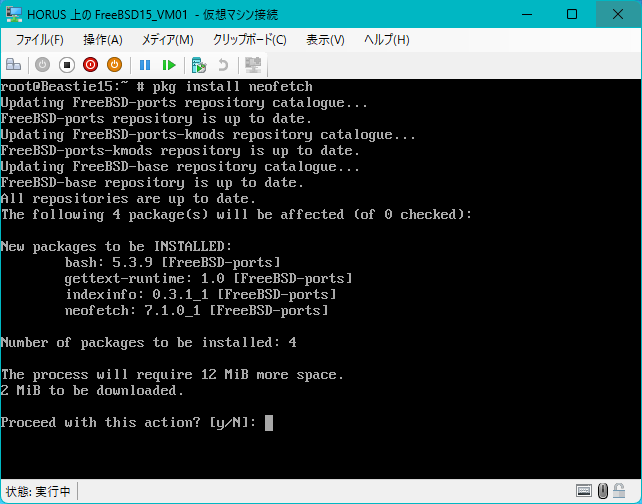Click the 状態: 実行中 status text
642x504 pixels.
(38, 491)
